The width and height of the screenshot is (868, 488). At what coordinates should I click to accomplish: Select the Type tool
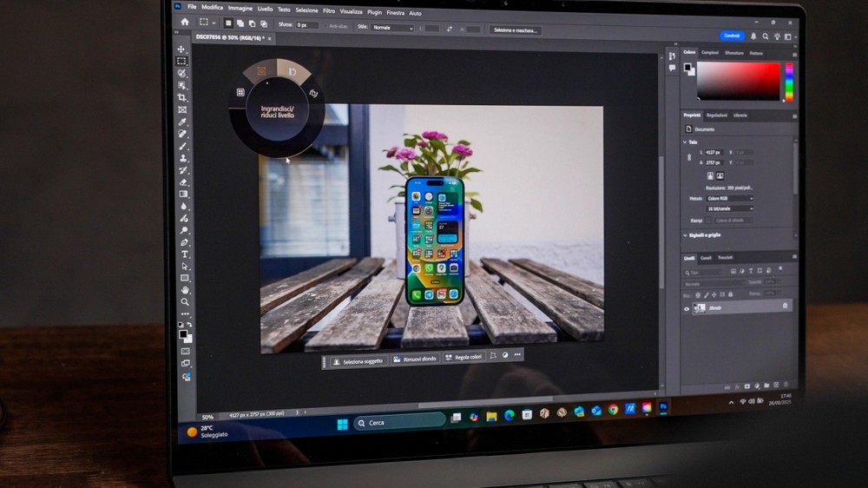pos(184,254)
